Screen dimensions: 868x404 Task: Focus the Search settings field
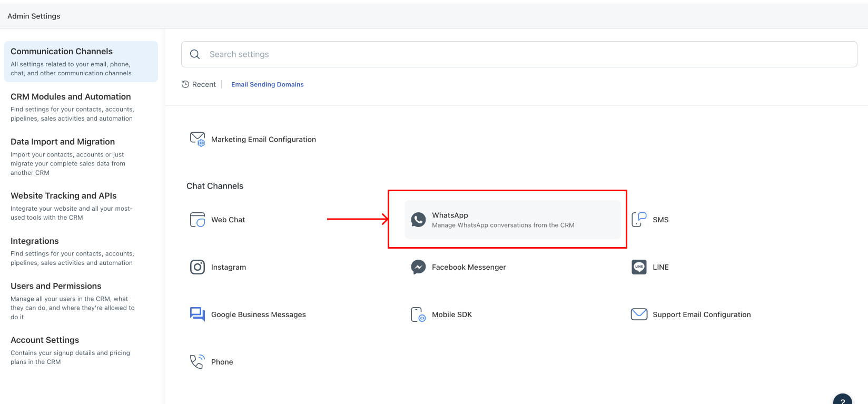click(519, 54)
